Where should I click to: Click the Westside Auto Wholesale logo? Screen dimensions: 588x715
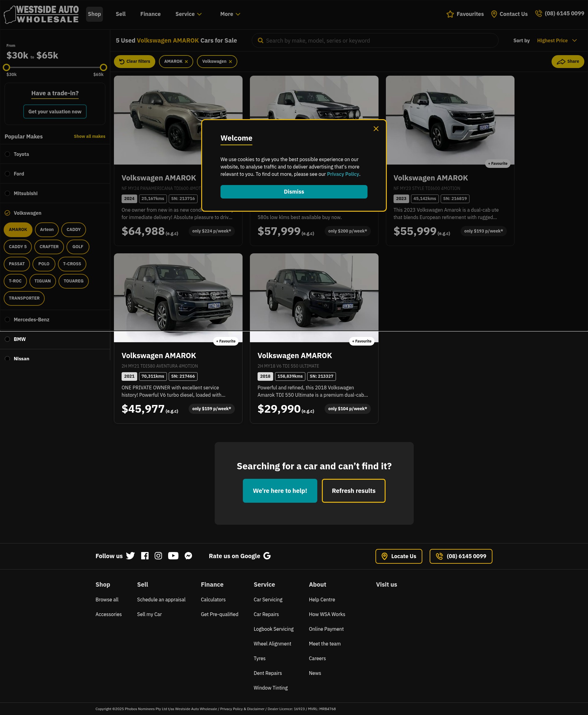click(x=41, y=14)
